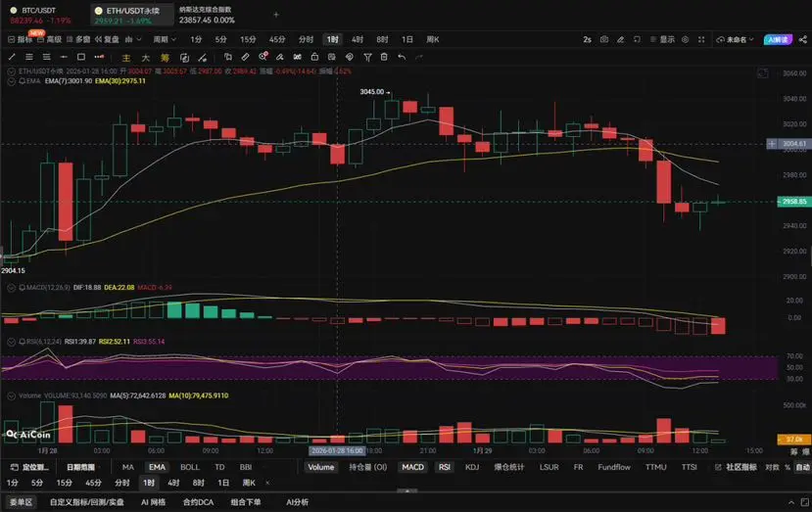812x512 pixels.
Task: Take a chart screenshot with camera icon
Action: point(603,39)
